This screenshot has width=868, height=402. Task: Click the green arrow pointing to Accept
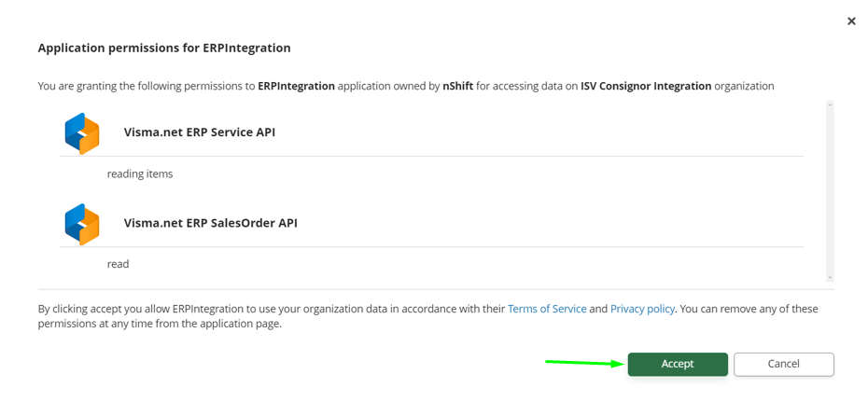click(584, 363)
